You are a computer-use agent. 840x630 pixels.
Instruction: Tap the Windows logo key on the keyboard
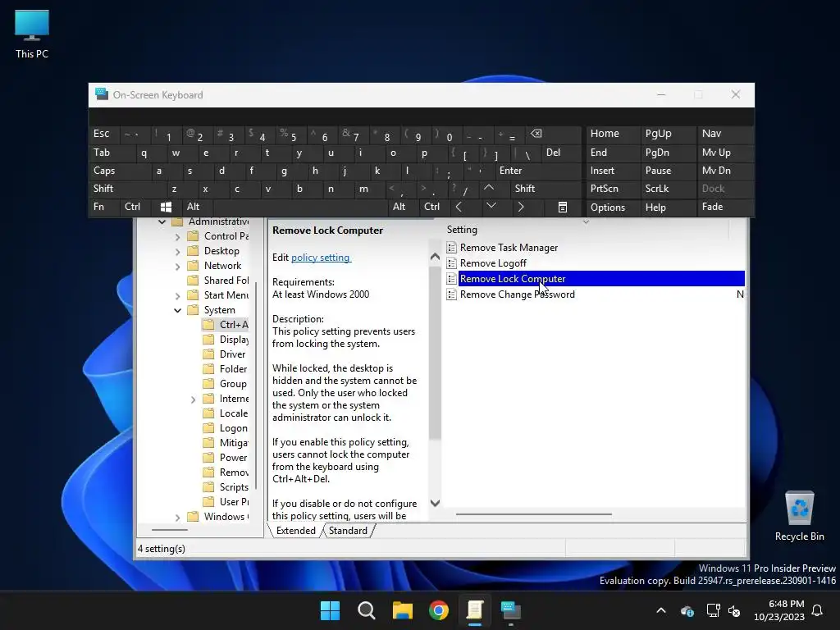(166, 207)
